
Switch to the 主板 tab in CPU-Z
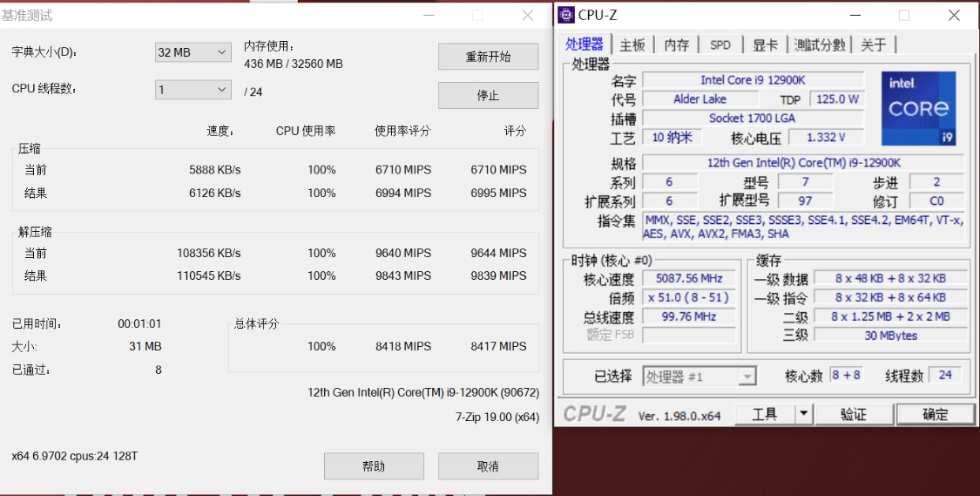(x=632, y=45)
